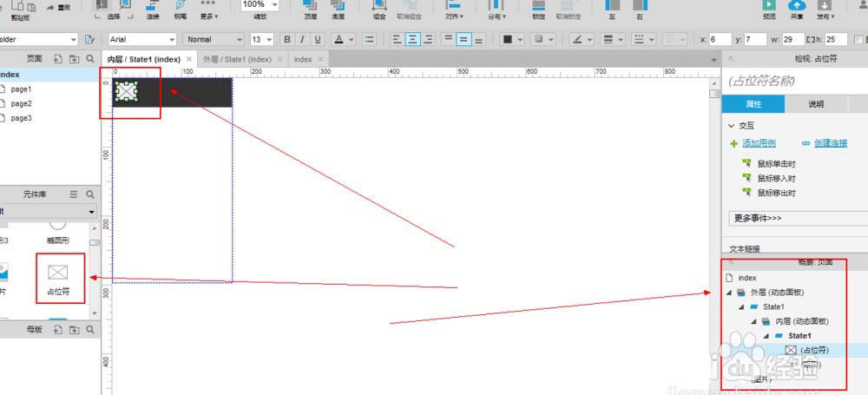
Task: Toggle right panel with 右 icon
Action: 640,9
